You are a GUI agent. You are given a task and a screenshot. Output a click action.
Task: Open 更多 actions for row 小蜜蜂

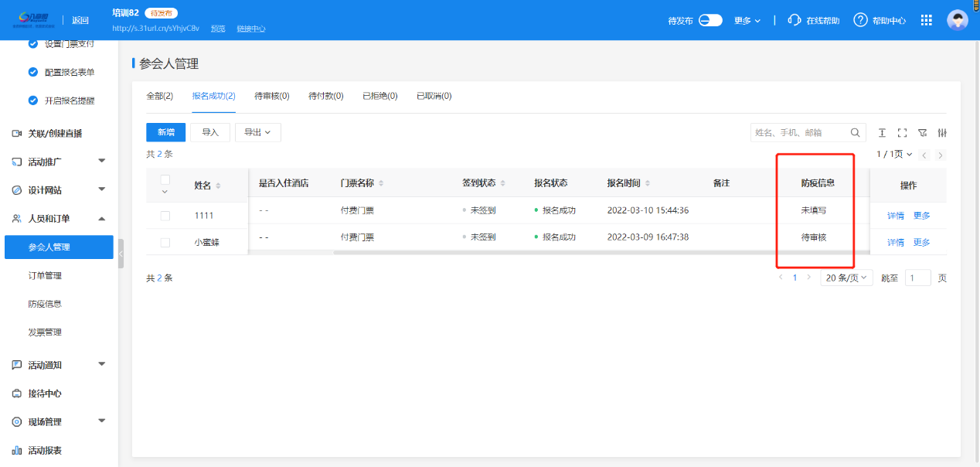pyautogui.click(x=922, y=243)
